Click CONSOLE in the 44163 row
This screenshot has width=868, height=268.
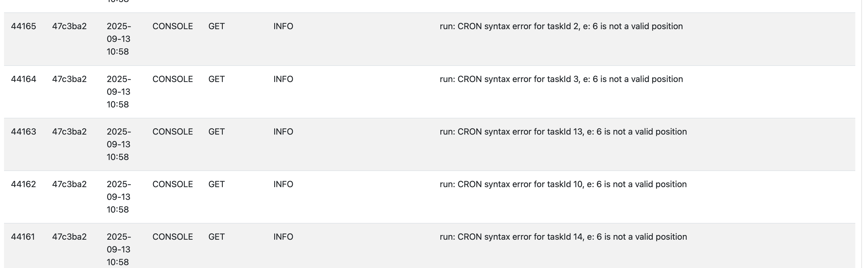173,132
